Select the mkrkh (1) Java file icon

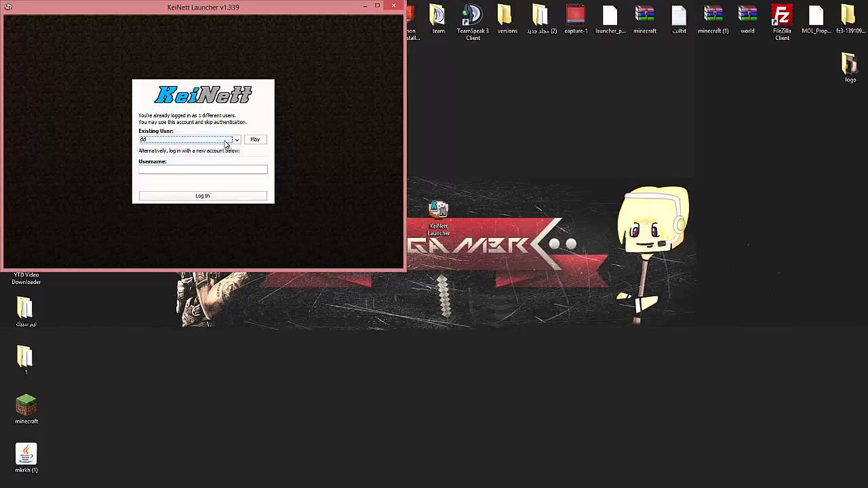click(26, 457)
